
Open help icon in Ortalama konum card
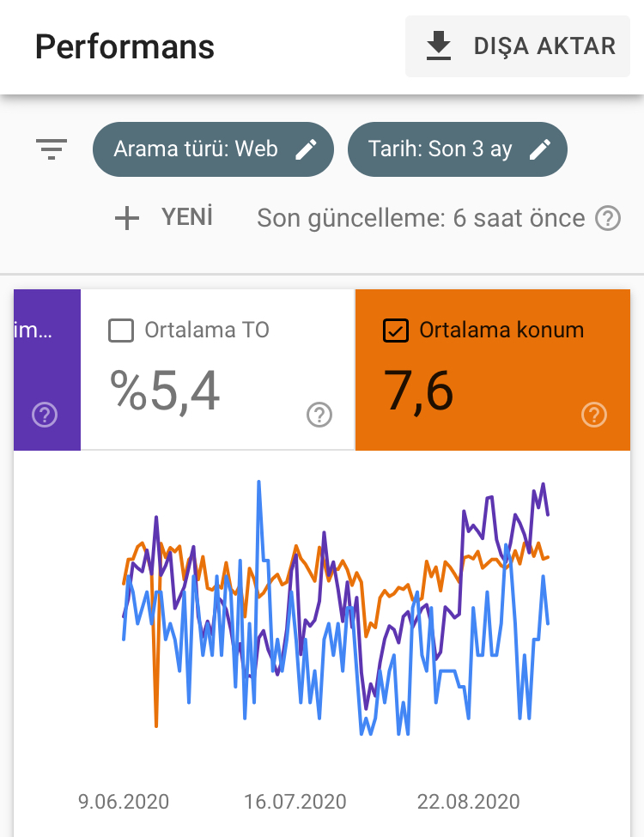coord(594,415)
